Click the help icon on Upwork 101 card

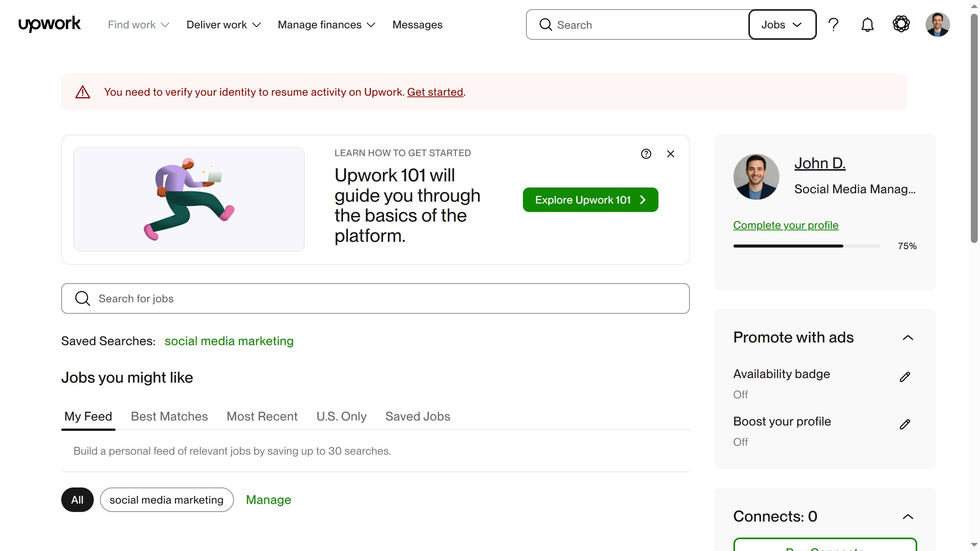(x=646, y=154)
